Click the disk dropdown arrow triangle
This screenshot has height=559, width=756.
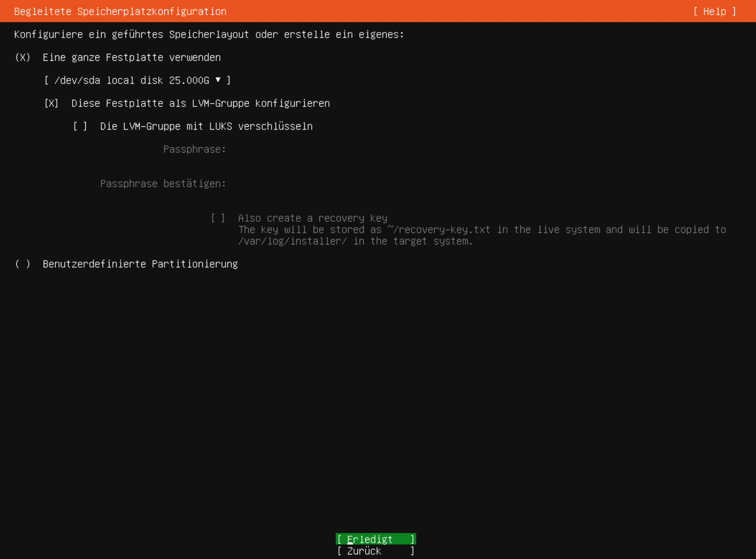[218, 80]
